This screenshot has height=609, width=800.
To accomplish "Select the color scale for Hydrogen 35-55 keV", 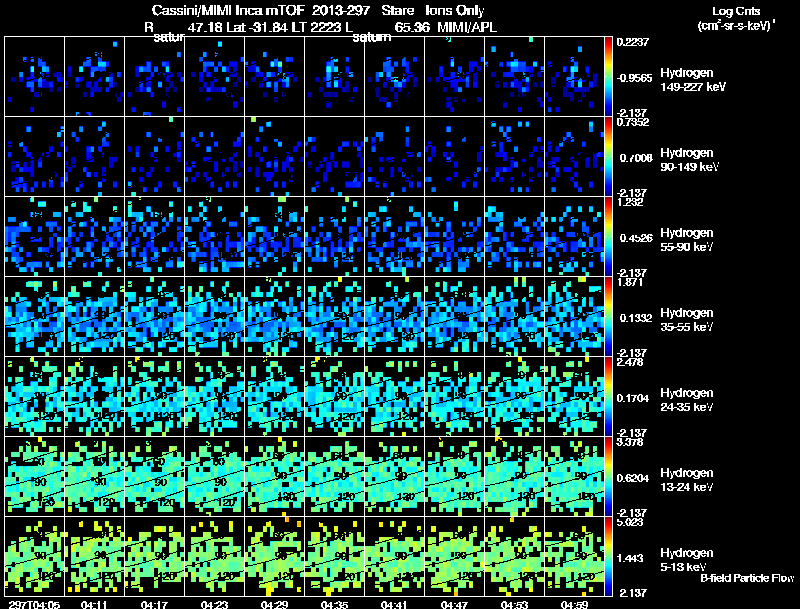I will (609, 316).
